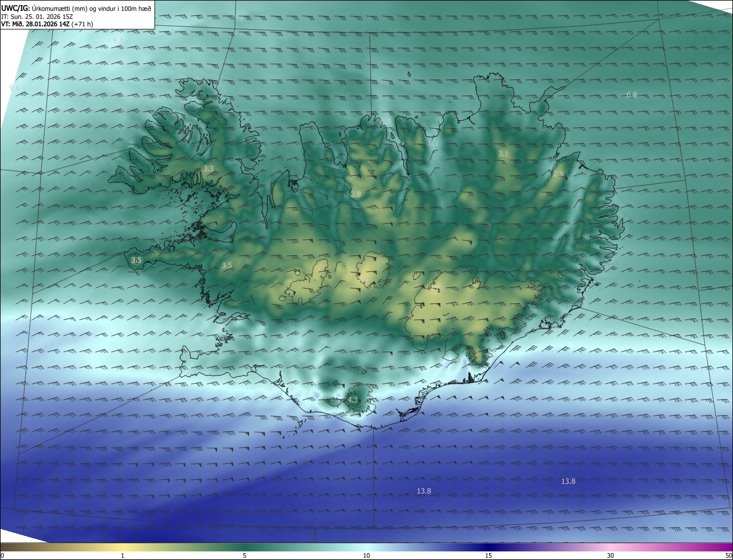733x560 pixels.
Task: Click the valid time line "VT: Mið. 28.01.2026 14Z"
Action: 36,24
